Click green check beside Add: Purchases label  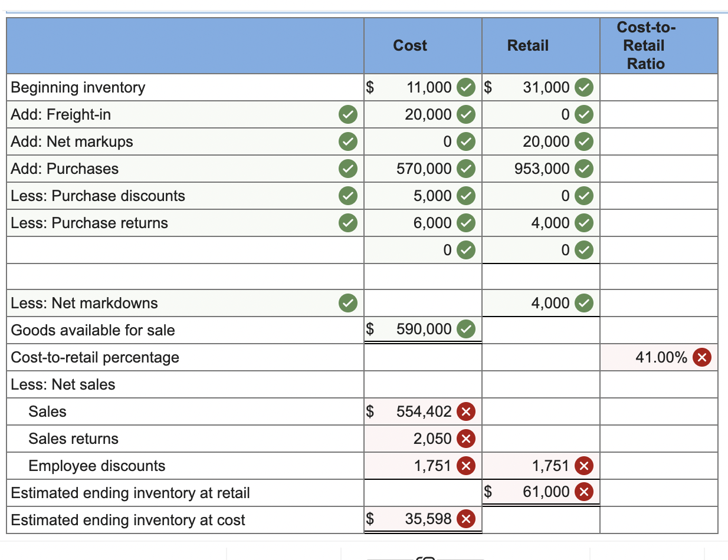pyautogui.click(x=349, y=169)
